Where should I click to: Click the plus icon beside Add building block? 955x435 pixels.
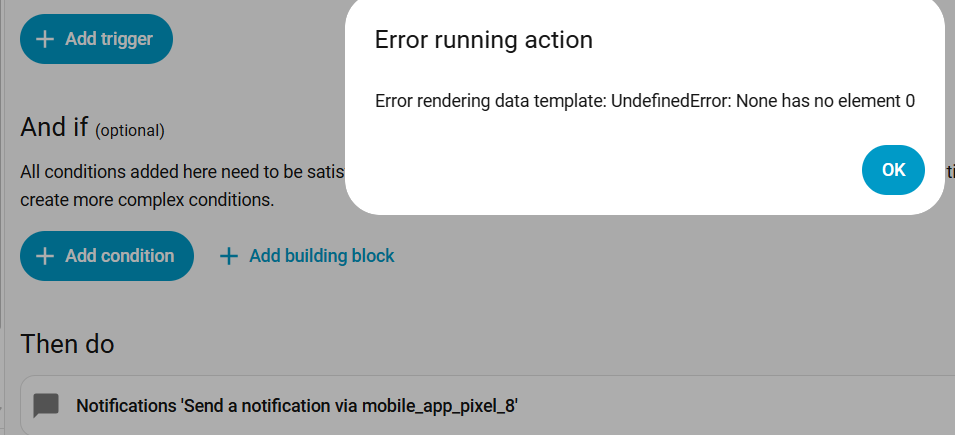pyautogui.click(x=229, y=256)
